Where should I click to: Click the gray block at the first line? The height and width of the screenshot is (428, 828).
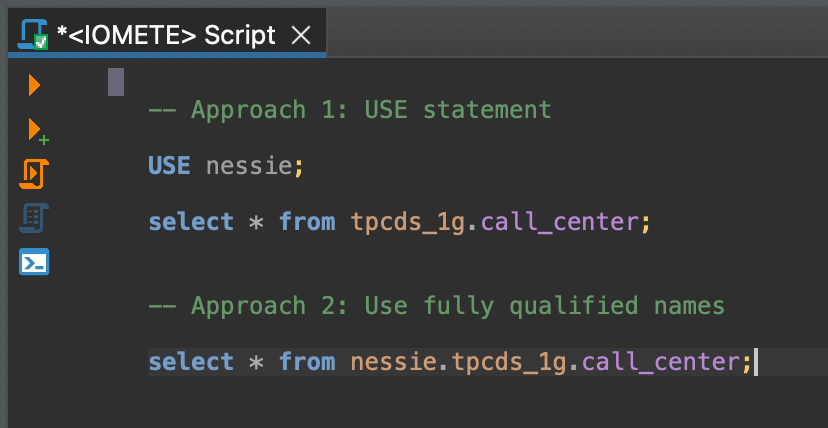pyautogui.click(x=116, y=82)
